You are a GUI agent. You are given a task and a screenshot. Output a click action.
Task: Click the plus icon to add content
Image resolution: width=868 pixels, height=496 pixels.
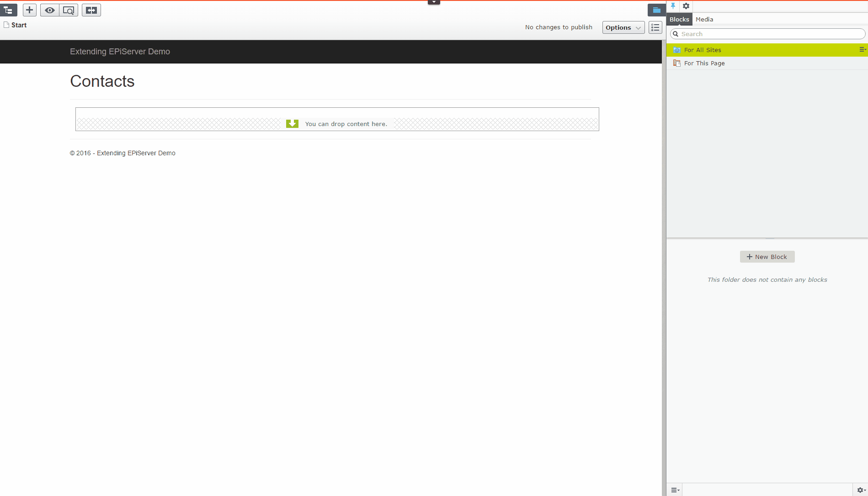(30, 10)
